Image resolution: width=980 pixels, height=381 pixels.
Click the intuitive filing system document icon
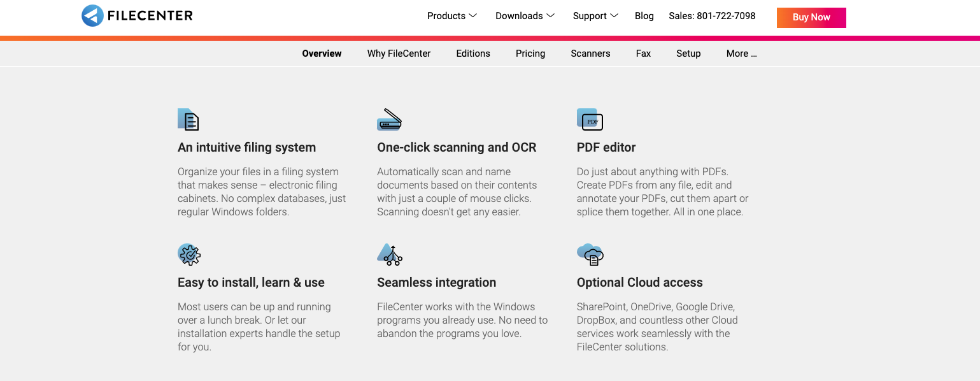coord(188,119)
